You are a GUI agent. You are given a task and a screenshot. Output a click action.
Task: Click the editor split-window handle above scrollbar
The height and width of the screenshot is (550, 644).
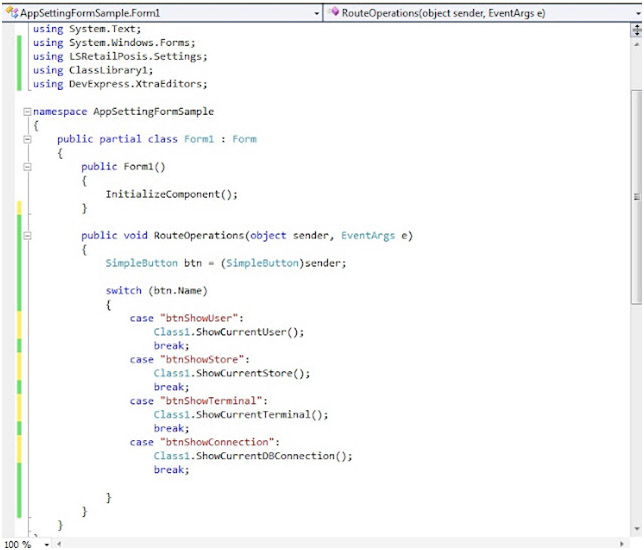tap(636, 30)
